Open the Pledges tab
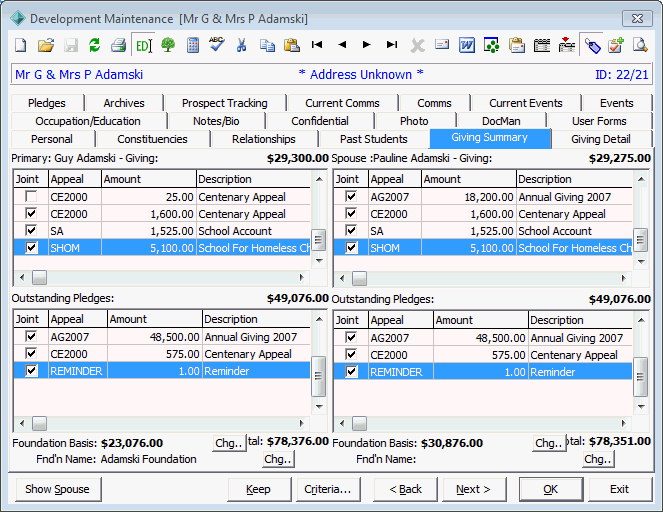The image size is (663, 512). click(47, 103)
